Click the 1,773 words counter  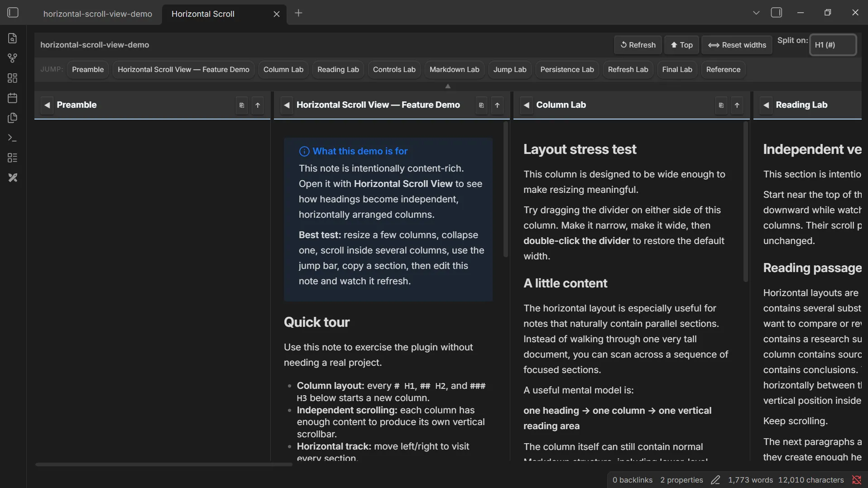click(x=750, y=480)
